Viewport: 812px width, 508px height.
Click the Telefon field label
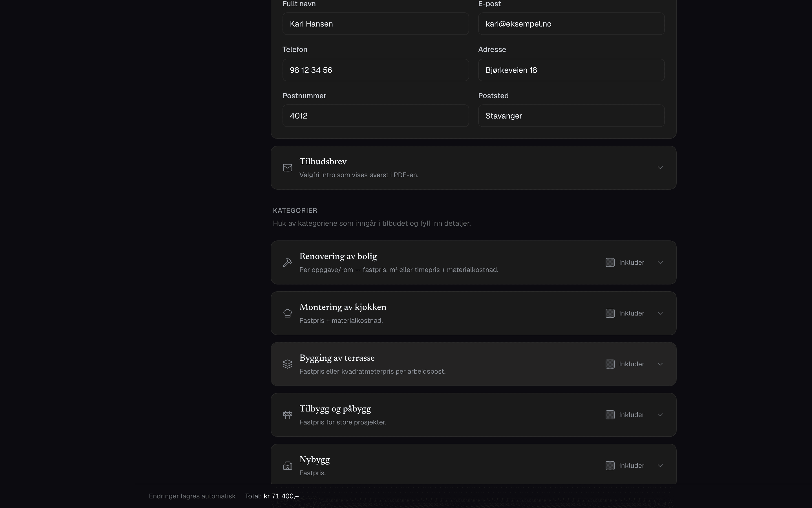295,49
